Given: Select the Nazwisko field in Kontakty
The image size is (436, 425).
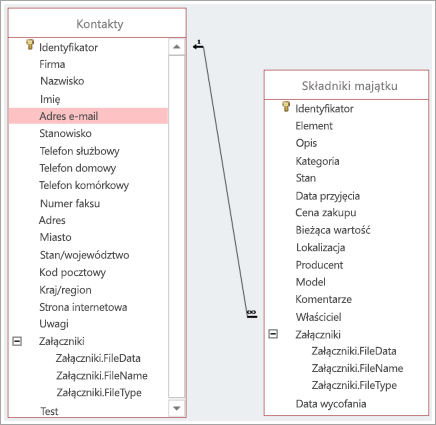Looking at the screenshot, I should pyautogui.click(x=62, y=81).
